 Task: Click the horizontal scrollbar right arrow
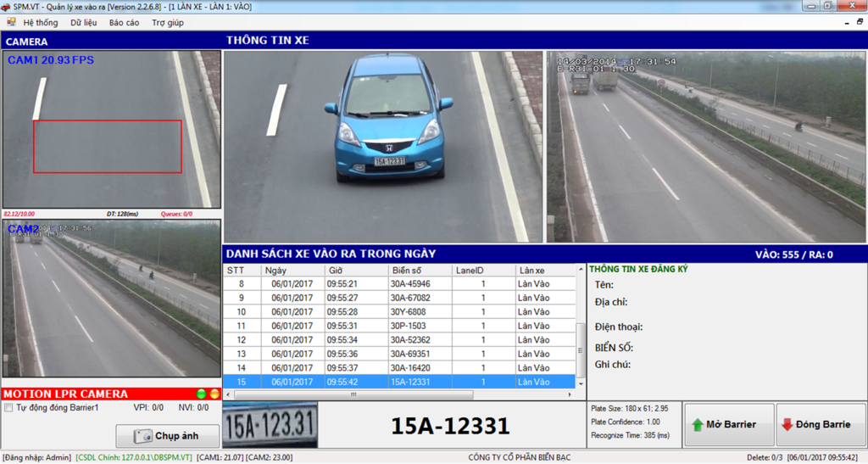coord(570,395)
